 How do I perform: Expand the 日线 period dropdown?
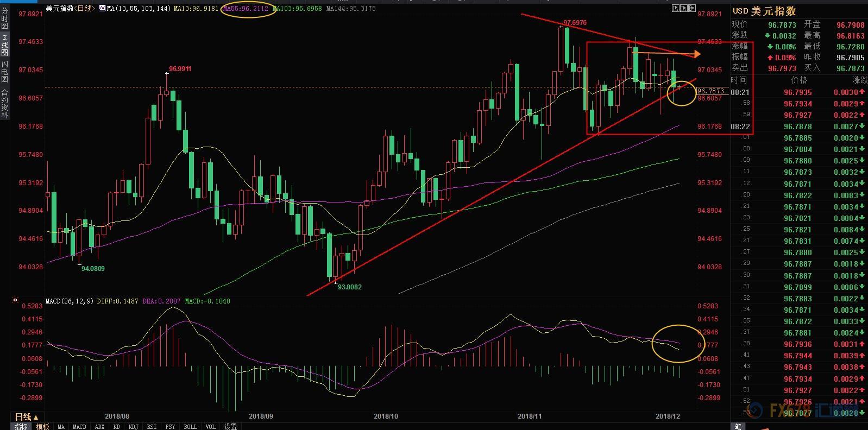pos(26,417)
